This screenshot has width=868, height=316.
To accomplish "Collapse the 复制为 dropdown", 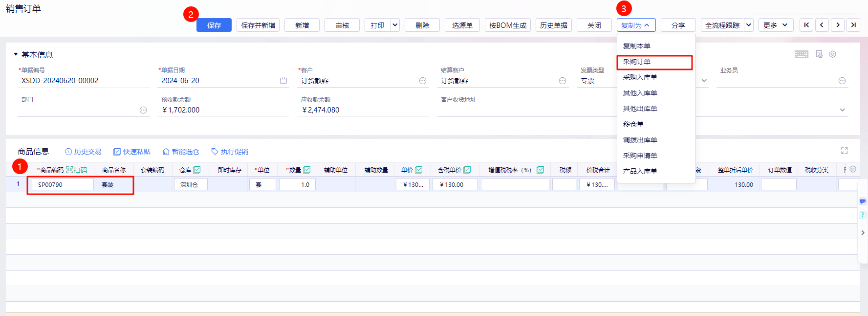I will point(636,25).
